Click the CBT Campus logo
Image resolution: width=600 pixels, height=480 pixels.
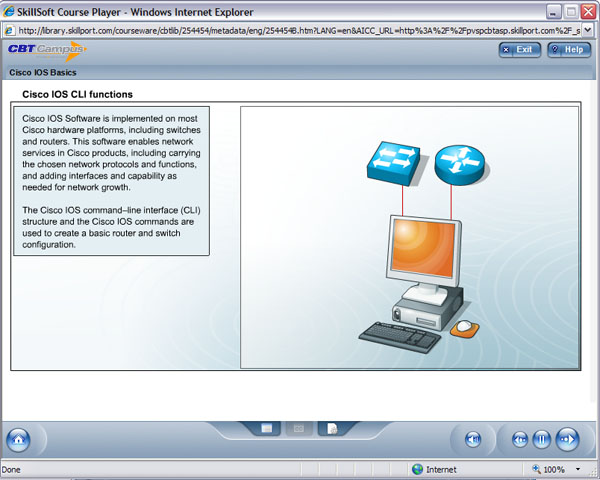[x=47, y=51]
